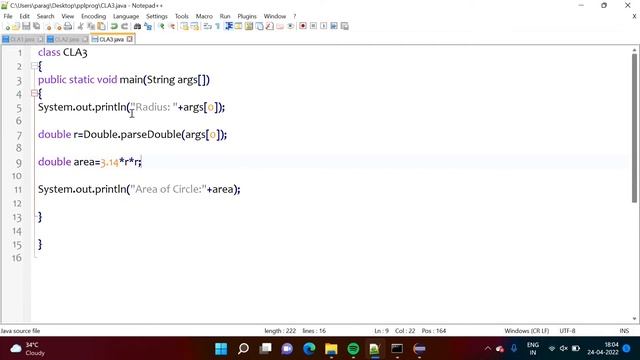Zoom out with the toolbar icon
This screenshot has width=640, height=360.
[x=171, y=27]
